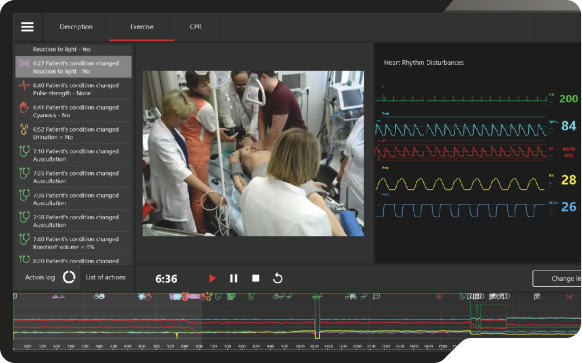The height and width of the screenshot is (363, 582).
Task: Click the green heart rate value 200
Action: pos(568,99)
